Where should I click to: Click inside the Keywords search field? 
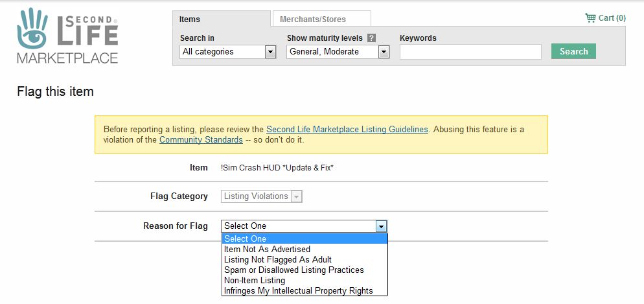tap(470, 52)
